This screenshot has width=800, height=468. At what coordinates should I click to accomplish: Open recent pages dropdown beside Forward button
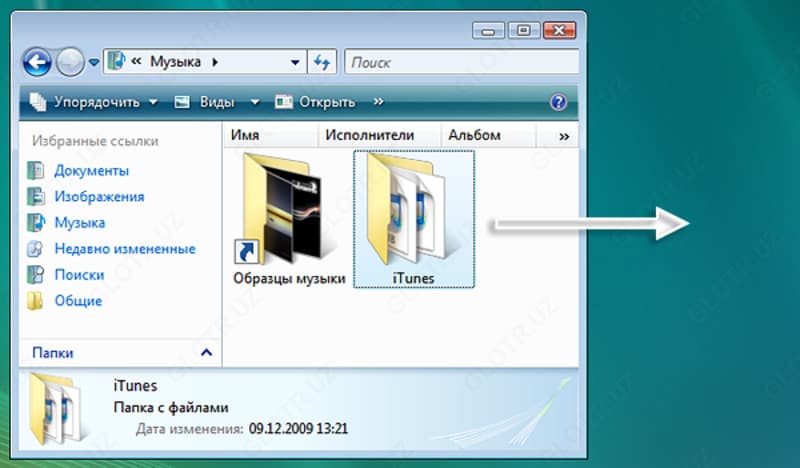coord(94,62)
